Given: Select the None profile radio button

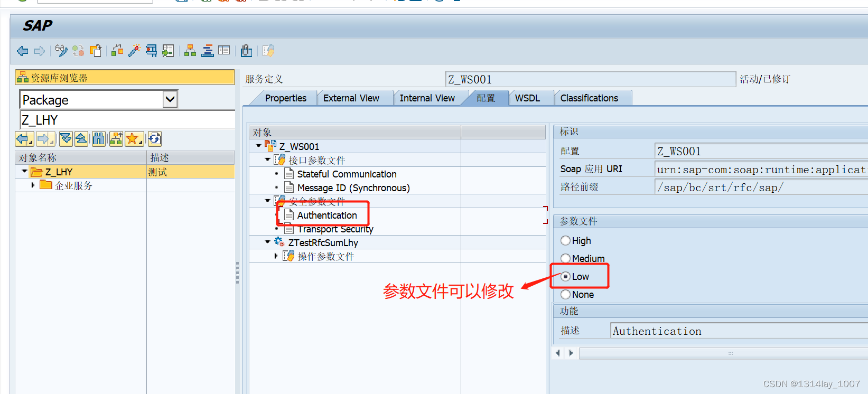Looking at the screenshot, I should (x=566, y=294).
